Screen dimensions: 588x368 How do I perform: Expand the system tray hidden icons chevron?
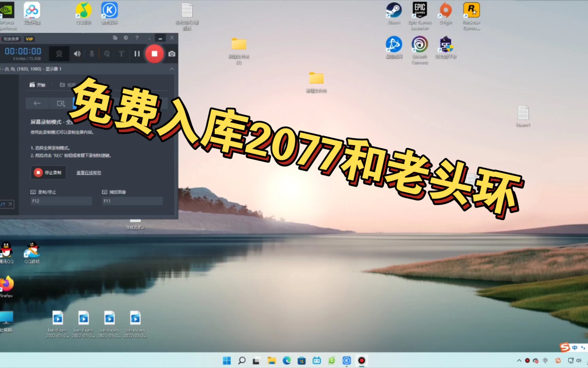click(519, 361)
